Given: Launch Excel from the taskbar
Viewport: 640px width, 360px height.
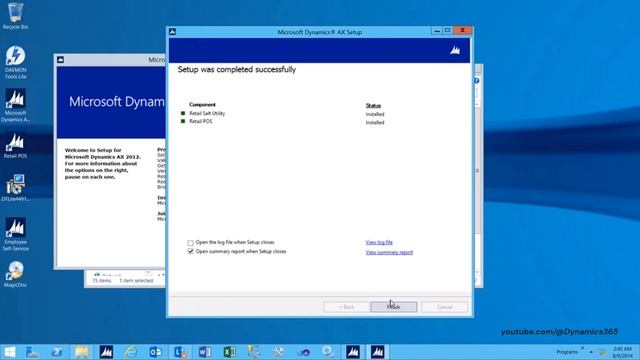Looking at the screenshot, I should (229, 352).
